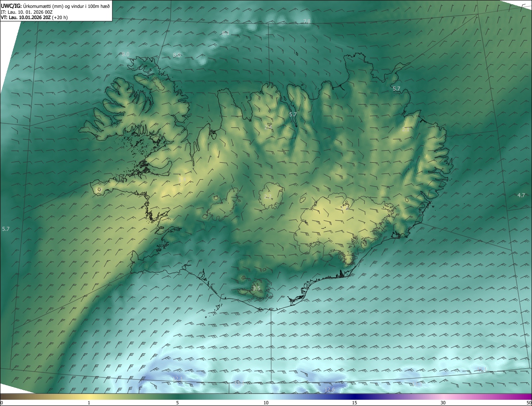
Task: Click the 4.7 value label off the east coast
Action: point(521,195)
